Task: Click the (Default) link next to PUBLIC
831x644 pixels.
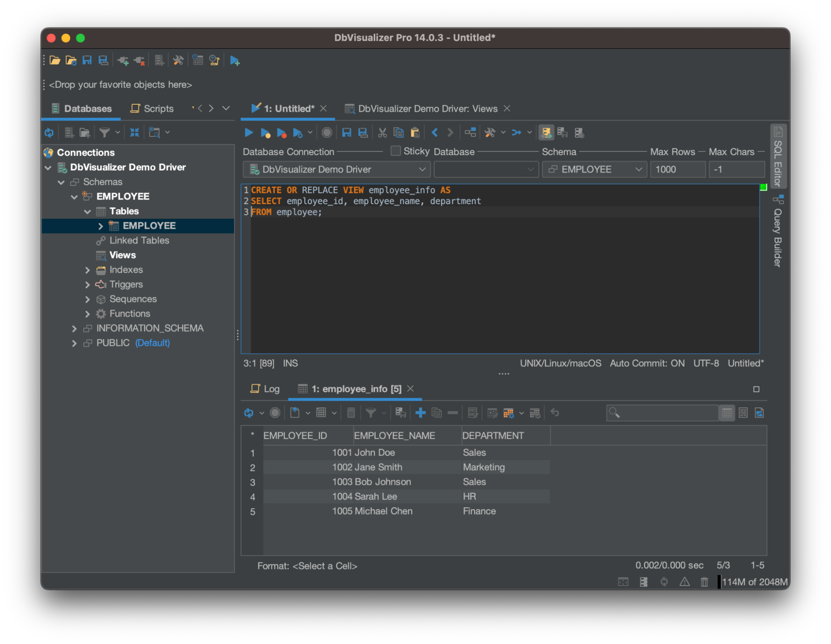Action: [153, 343]
